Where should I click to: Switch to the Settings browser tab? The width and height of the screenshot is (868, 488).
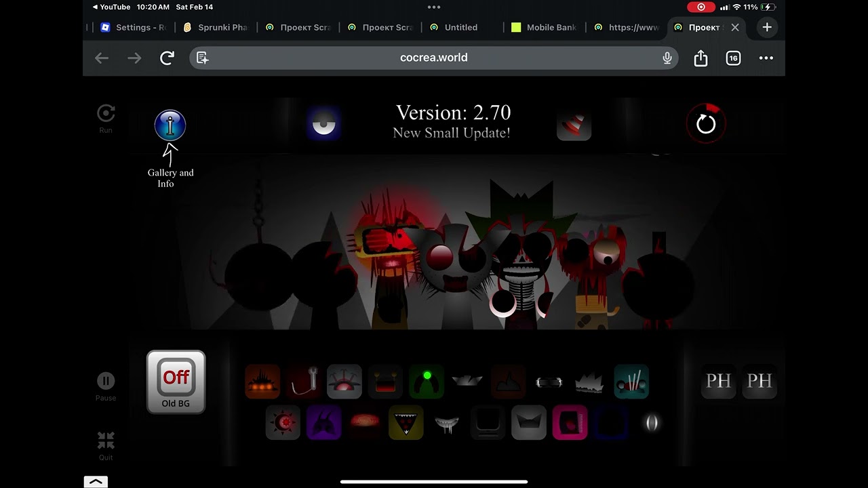134,27
